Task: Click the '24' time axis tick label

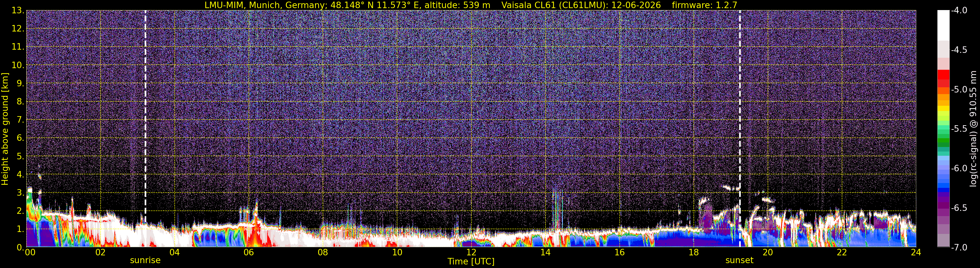Action: (x=916, y=252)
